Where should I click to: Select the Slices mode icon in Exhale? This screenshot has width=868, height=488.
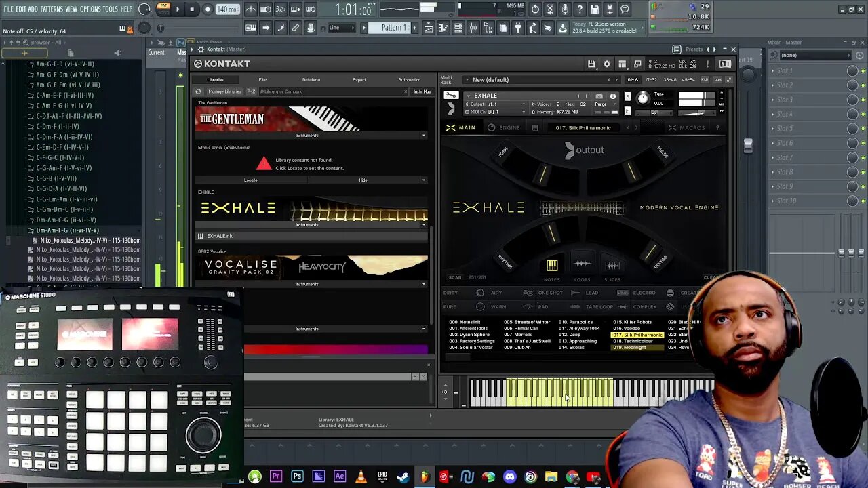[612, 265]
